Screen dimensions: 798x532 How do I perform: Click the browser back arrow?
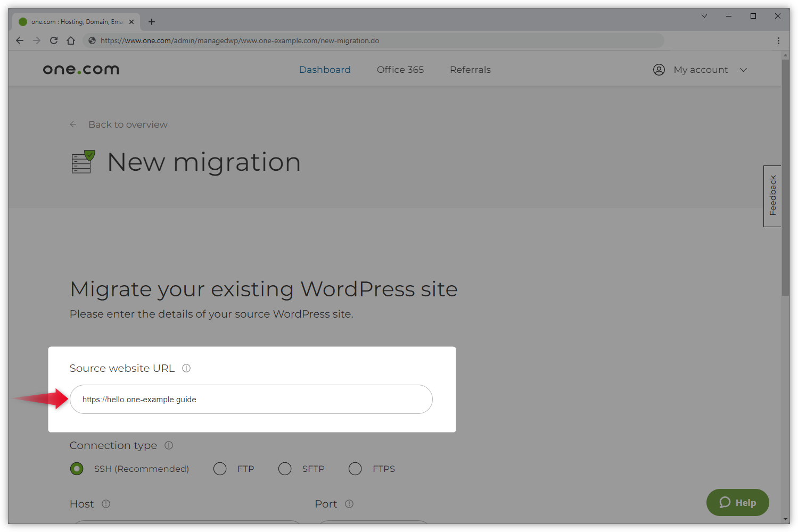click(20, 40)
